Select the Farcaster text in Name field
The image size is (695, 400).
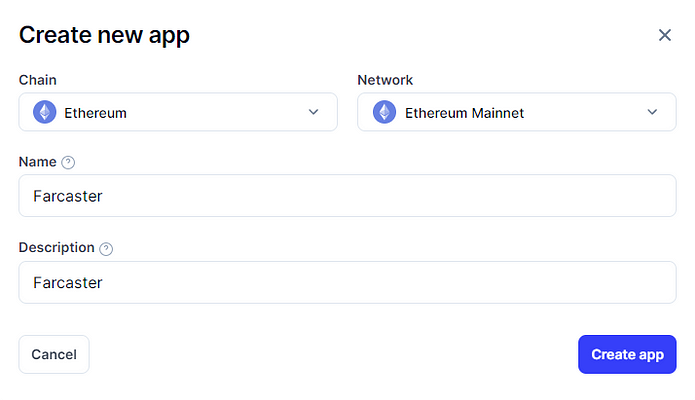coord(68,196)
